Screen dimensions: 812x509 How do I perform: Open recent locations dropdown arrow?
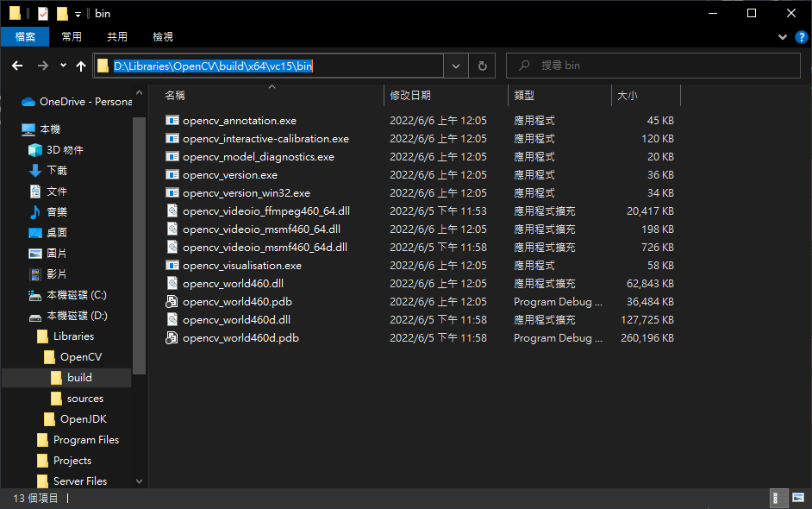63,66
